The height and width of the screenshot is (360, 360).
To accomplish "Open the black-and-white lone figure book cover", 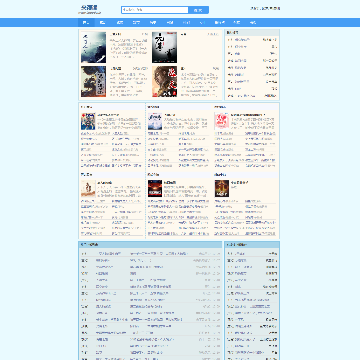I will 164,47.
